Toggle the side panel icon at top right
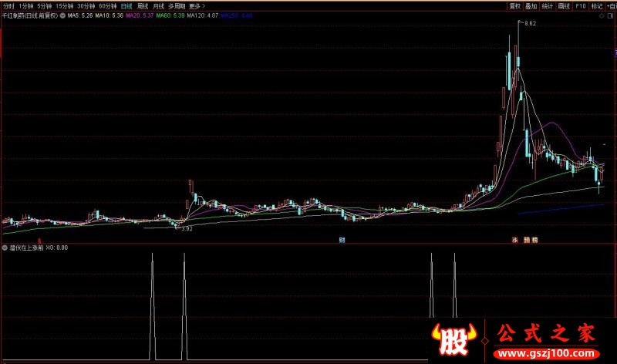This screenshot has width=617, height=364. point(611,15)
